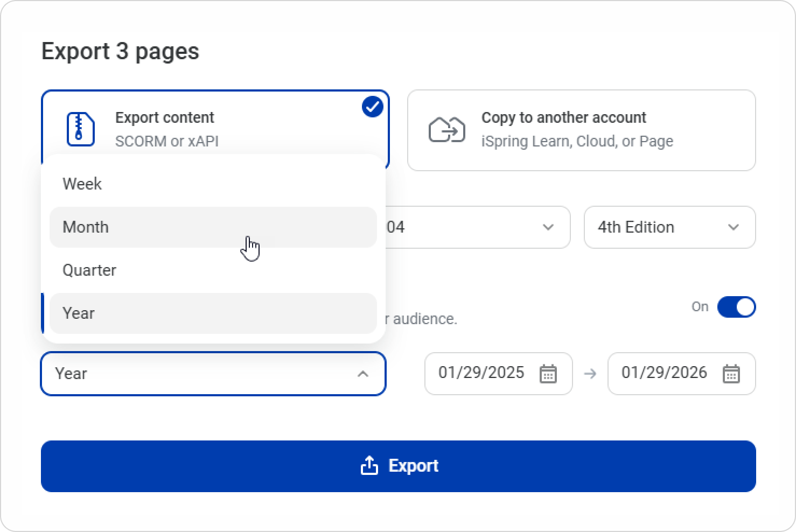The width and height of the screenshot is (796, 532).
Task: Click the 01/29/2025 start date field
Action: [x=481, y=373]
